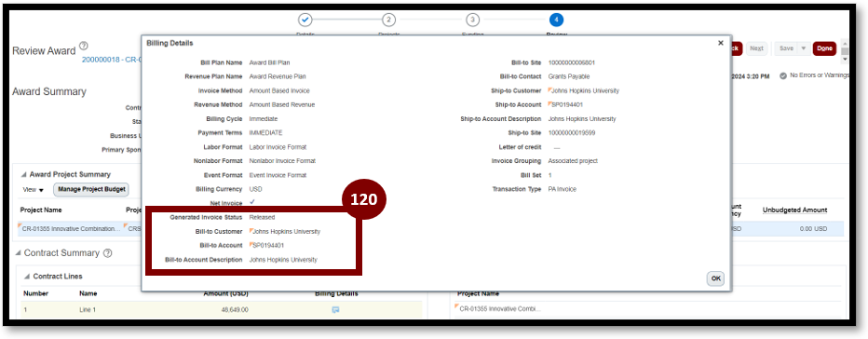Open the 200000018 - CR award link
Image resolution: width=868 pixels, height=339 pixels.
pos(112,60)
